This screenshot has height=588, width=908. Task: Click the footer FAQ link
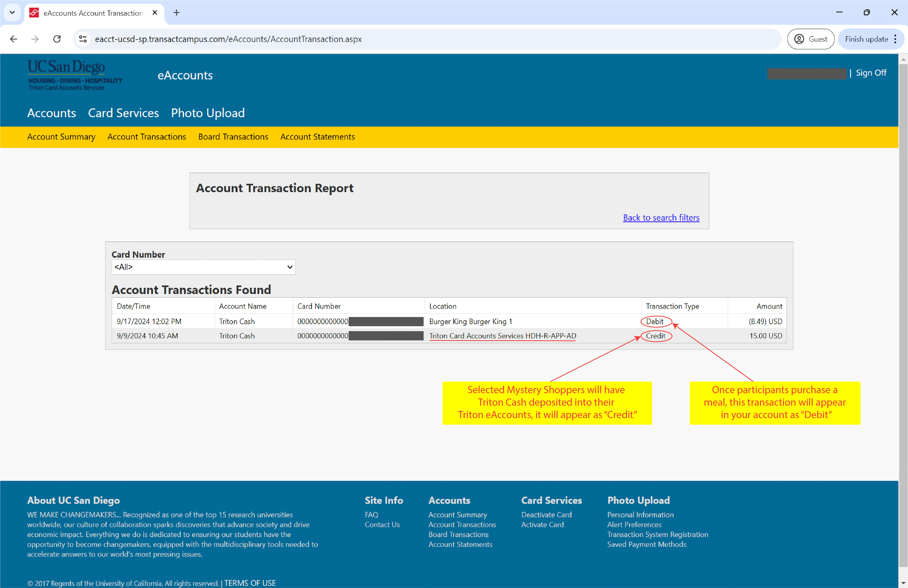(371, 514)
